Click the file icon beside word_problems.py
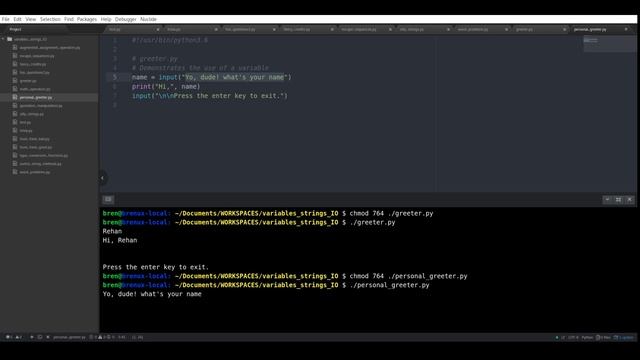The image size is (640, 360). point(15,172)
